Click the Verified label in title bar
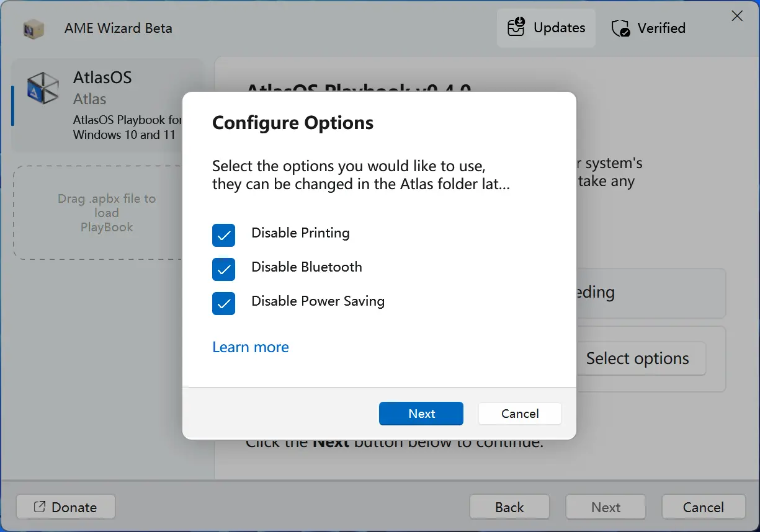Screen dimensions: 760x532 point(661,28)
